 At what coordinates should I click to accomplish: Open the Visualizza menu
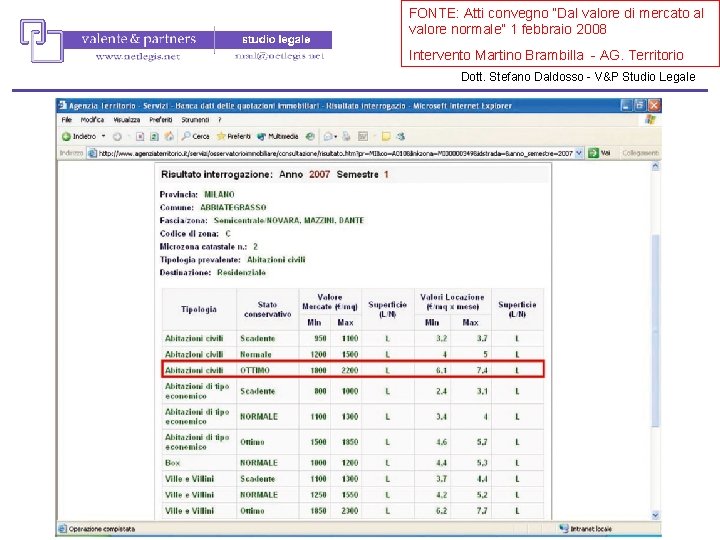click(127, 120)
